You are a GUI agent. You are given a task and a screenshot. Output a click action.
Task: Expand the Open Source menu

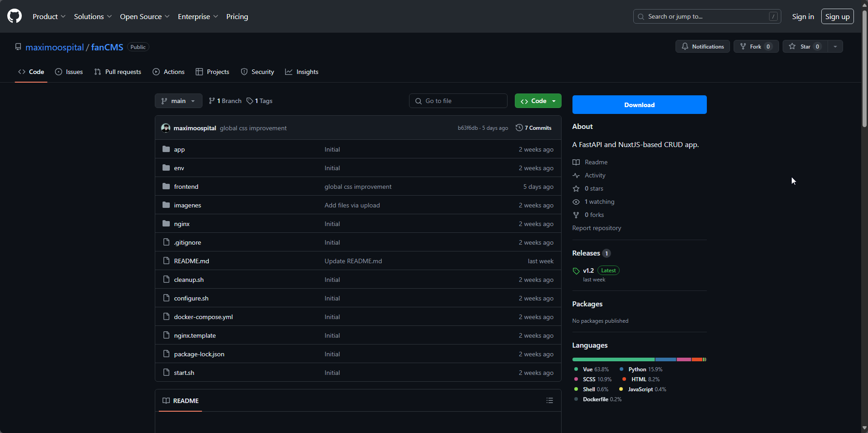pos(145,16)
